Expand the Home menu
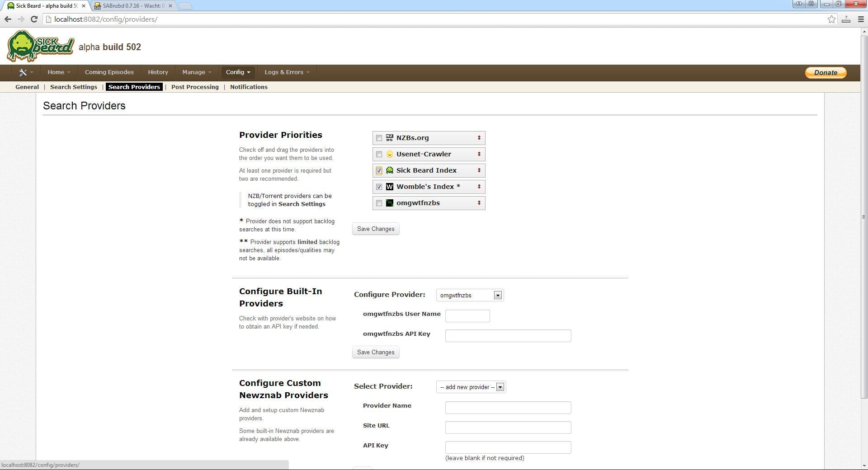868x470 pixels. (x=59, y=72)
